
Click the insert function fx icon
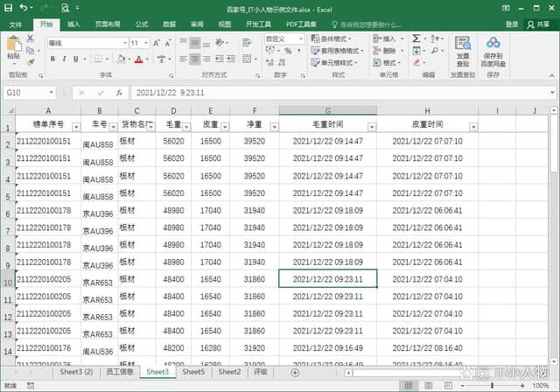(x=117, y=92)
